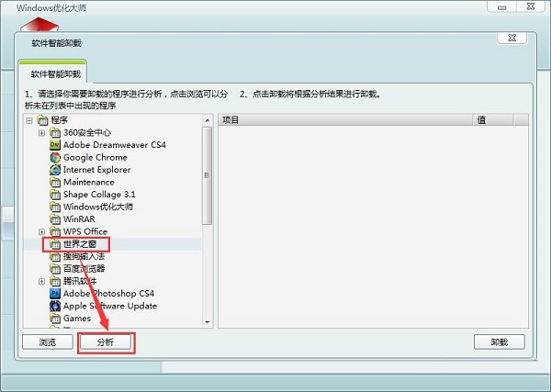Click the Windows优化大师 folder icon in tree
Image resolution: width=551 pixels, height=392 pixels.
pyautogui.click(x=55, y=207)
